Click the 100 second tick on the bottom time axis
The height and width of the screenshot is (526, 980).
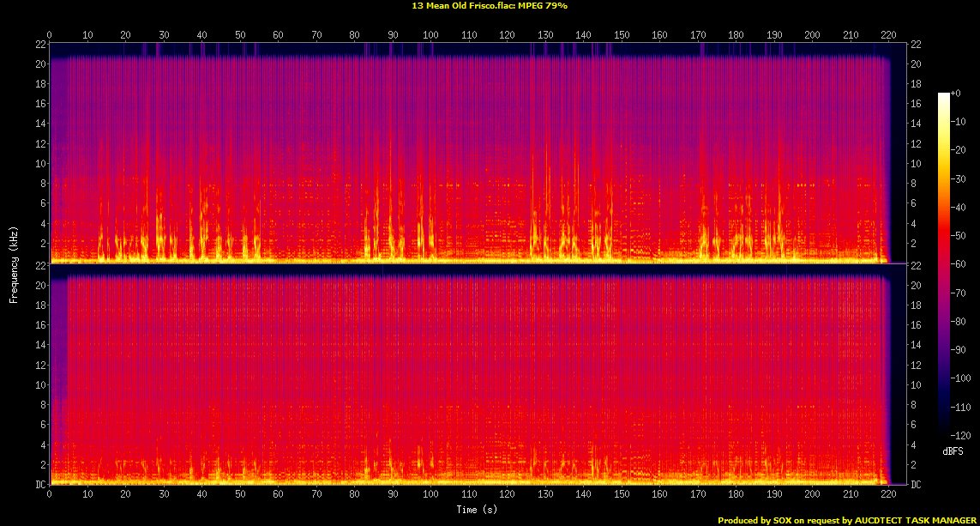(430, 496)
